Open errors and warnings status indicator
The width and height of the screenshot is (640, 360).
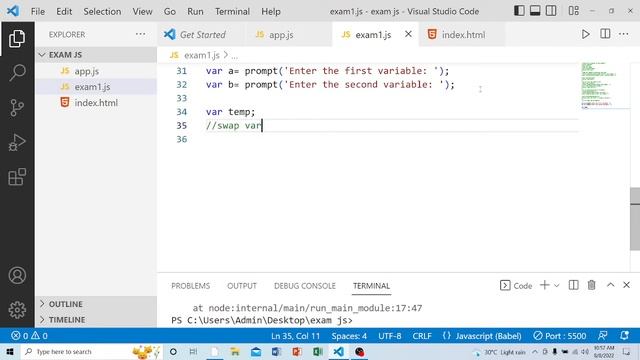pos(29,336)
